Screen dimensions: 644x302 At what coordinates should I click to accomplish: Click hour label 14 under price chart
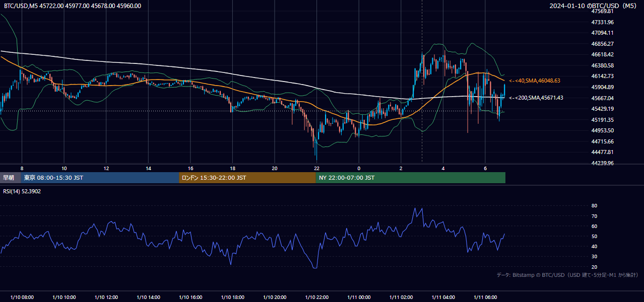148,168
